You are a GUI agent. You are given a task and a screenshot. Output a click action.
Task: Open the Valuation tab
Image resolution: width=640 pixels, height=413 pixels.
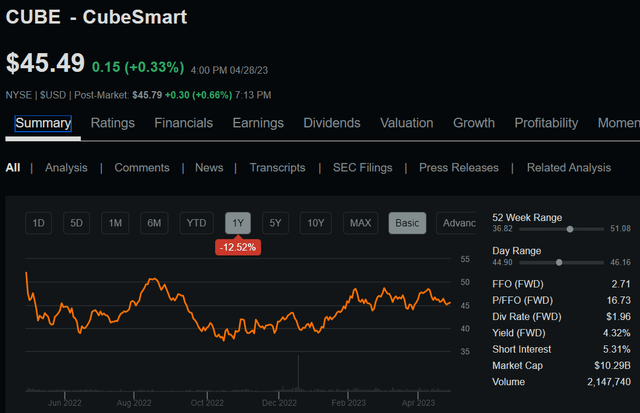pyautogui.click(x=407, y=123)
